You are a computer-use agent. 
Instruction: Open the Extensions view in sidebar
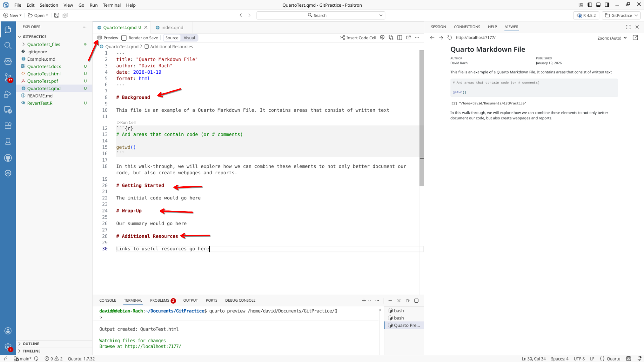tap(8, 125)
